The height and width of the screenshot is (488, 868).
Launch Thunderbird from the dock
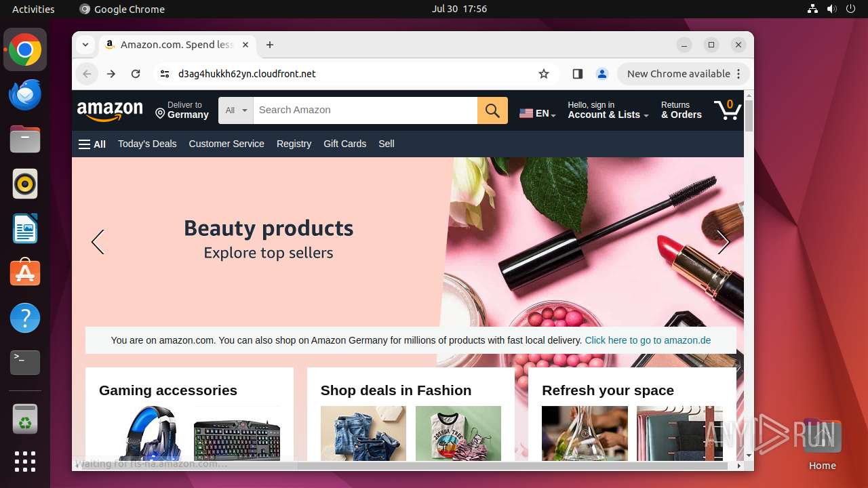(x=25, y=94)
